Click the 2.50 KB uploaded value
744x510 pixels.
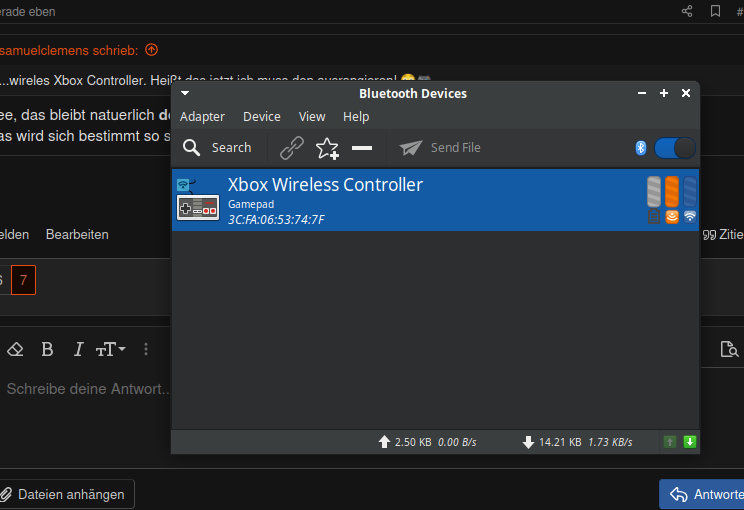(x=413, y=442)
